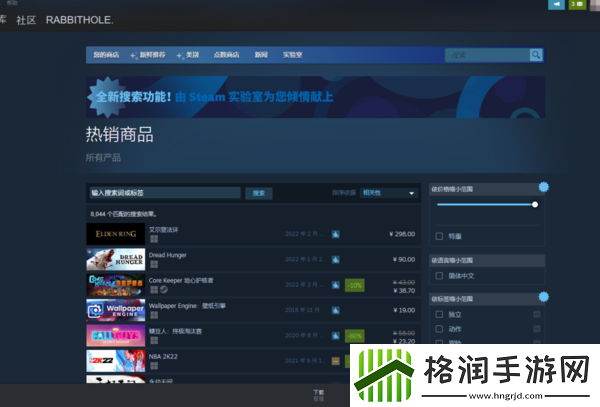Check the 动作 tag checkbox
Image resolution: width=600 pixels, height=407 pixels.
pyautogui.click(x=439, y=329)
